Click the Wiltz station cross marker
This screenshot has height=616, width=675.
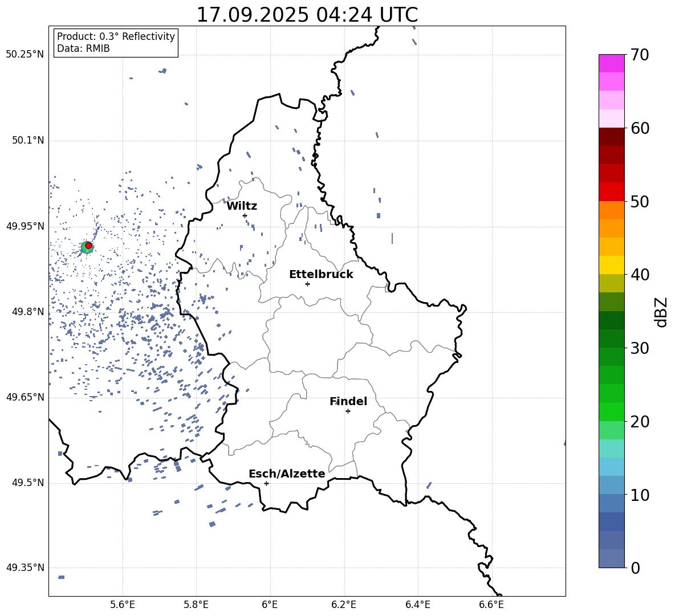245,215
